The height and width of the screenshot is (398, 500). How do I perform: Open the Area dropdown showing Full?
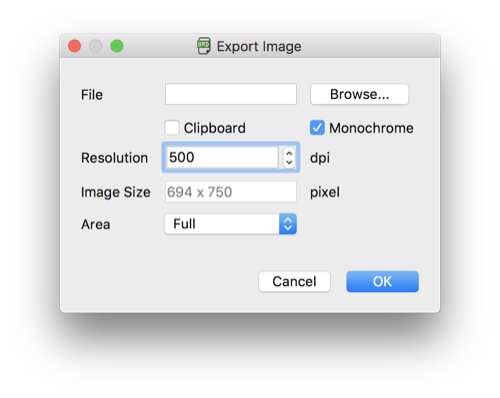[x=230, y=224]
